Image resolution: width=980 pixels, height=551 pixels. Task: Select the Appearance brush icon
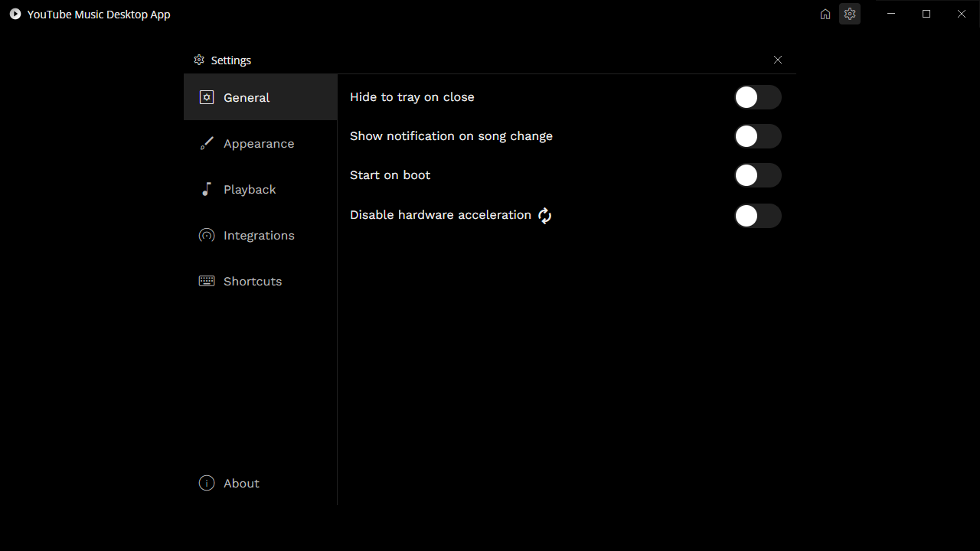(206, 143)
